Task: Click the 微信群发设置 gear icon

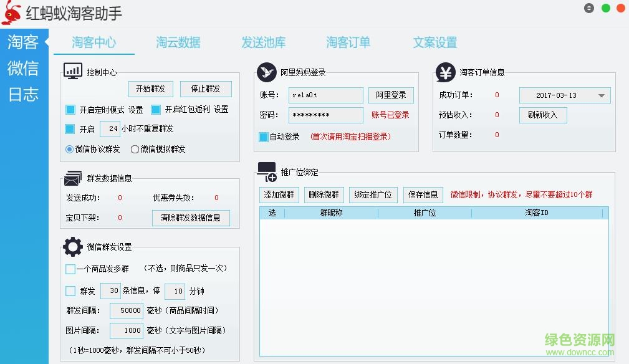Action: (x=72, y=246)
